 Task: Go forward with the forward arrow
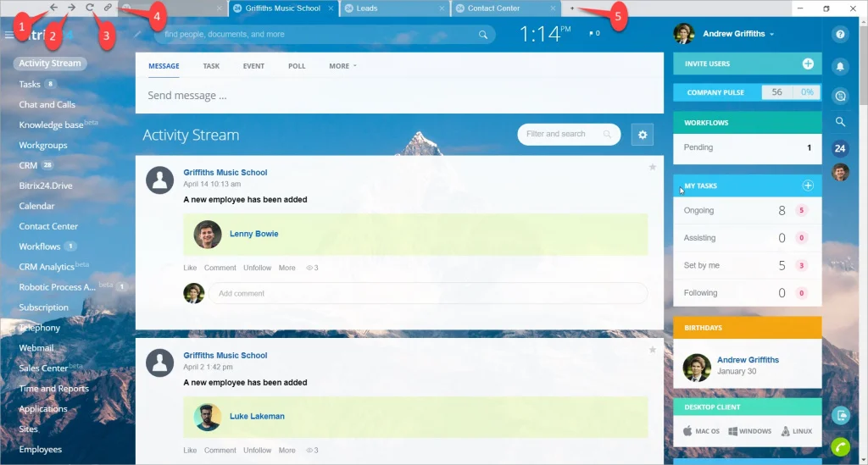pyautogui.click(x=72, y=8)
